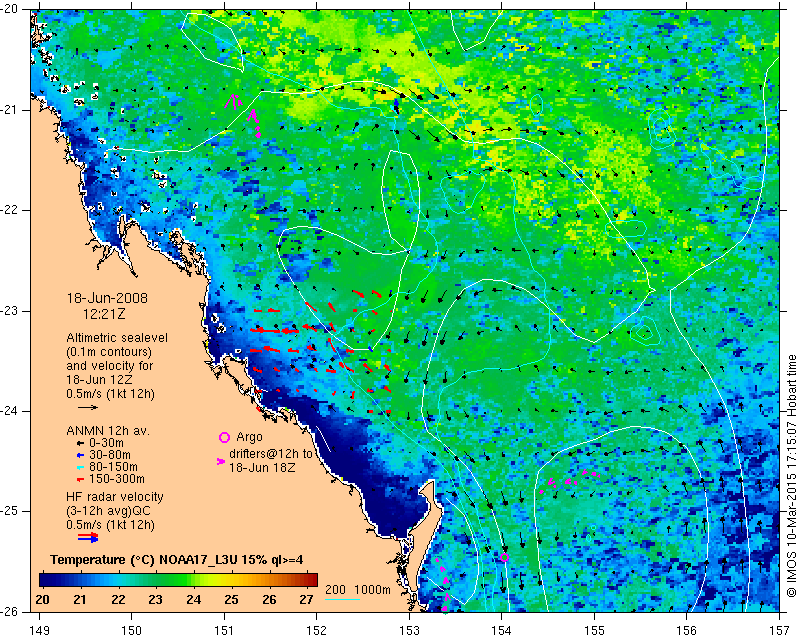800x640 pixels.
Task: Click the '149' longitude axis label
Action: (x=40, y=631)
